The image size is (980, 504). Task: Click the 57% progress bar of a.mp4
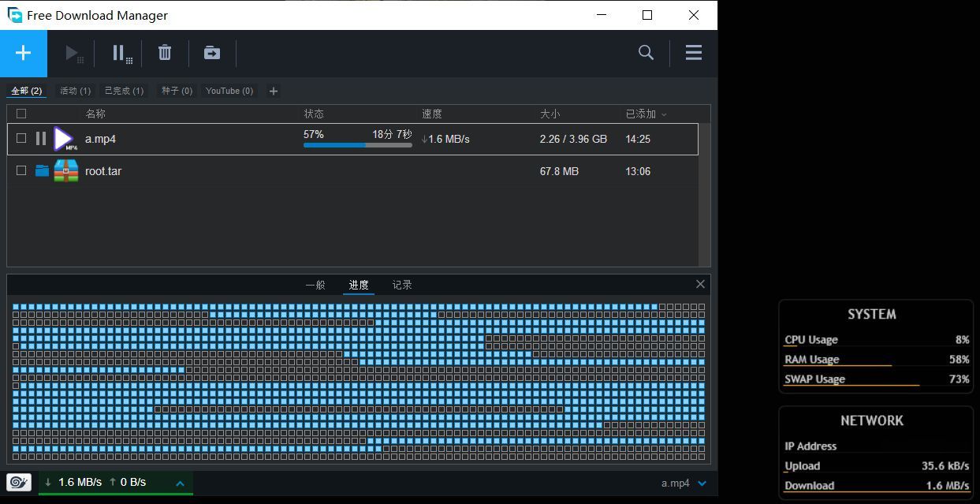coord(356,145)
